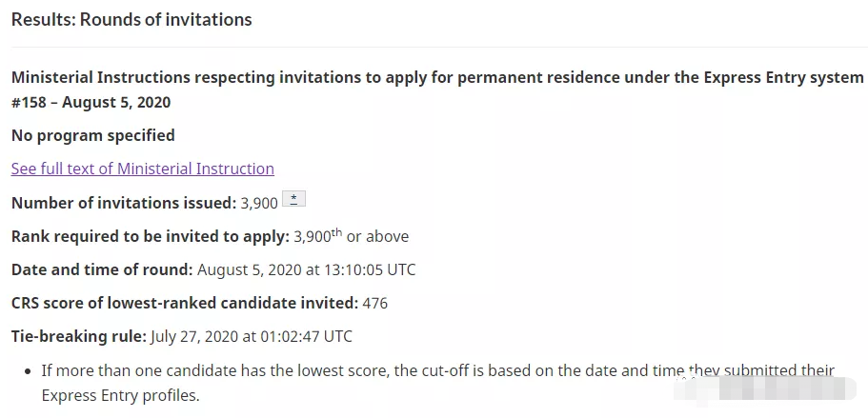Screen dimensions: 868x418
Task: Open the full text of Ministerial Instruction link
Action: tap(142, 169)
